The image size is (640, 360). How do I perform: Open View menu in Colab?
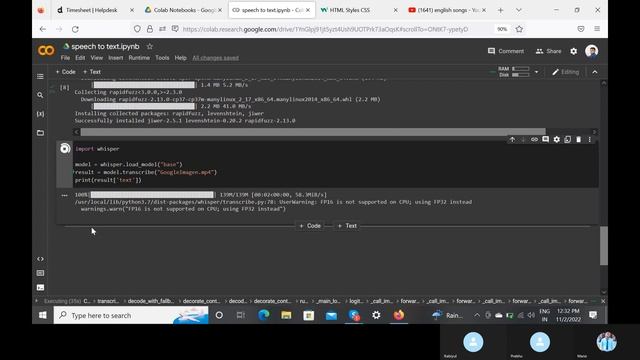[97, 58]
